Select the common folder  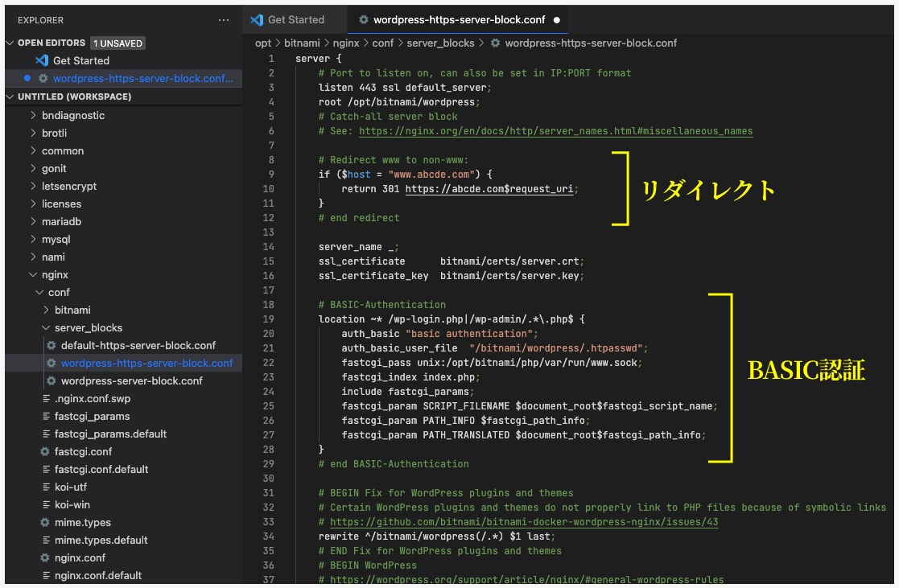pyautogui.click(x=63, y=150)
